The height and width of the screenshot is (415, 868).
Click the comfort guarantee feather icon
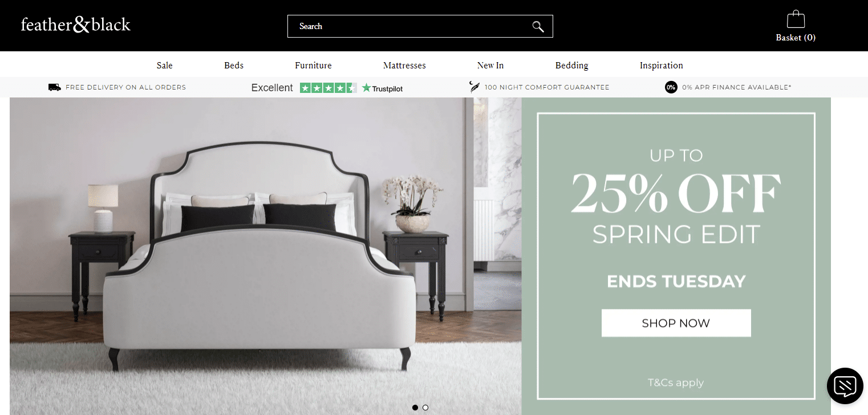474,87
